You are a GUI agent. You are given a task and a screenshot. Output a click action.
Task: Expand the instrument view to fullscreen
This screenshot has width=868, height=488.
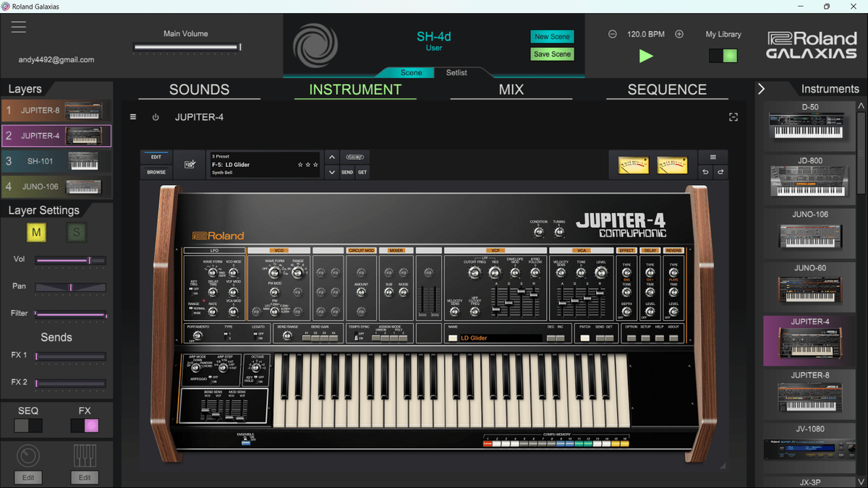click(x=733, y=117)
